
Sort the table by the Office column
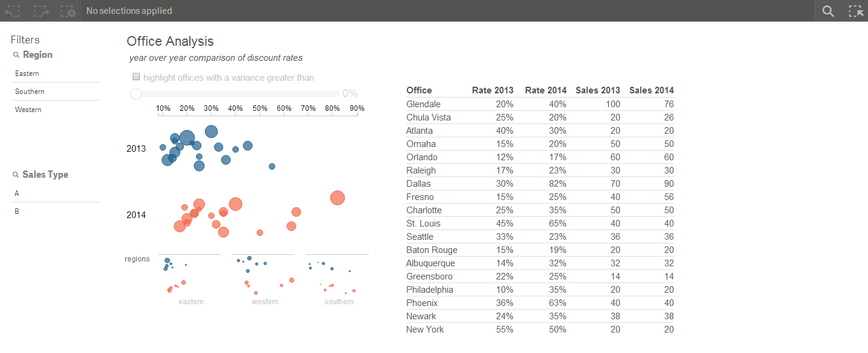pyautogui.click(x=419, y=90)
